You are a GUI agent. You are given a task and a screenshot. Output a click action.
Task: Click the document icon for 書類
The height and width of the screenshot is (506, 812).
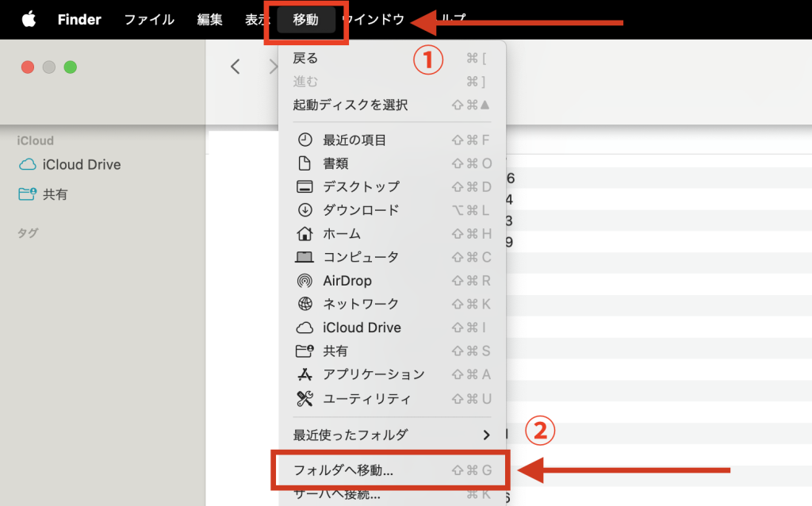coord(304,163)
